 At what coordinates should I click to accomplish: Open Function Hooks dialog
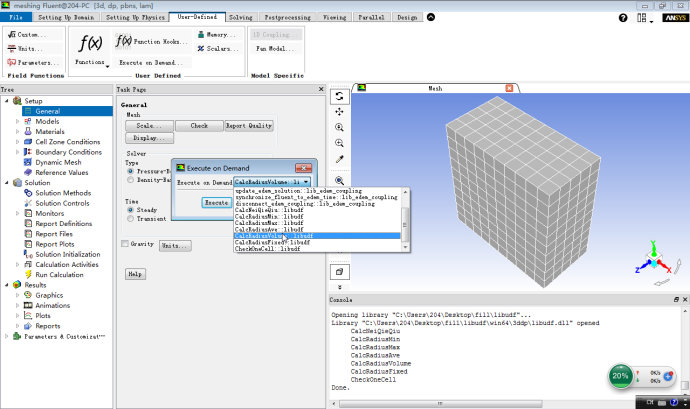click(x=152, y=41)
